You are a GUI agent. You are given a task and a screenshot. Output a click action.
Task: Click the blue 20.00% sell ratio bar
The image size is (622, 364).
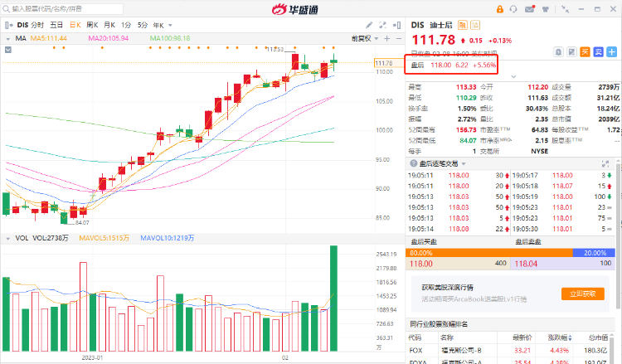594,253
